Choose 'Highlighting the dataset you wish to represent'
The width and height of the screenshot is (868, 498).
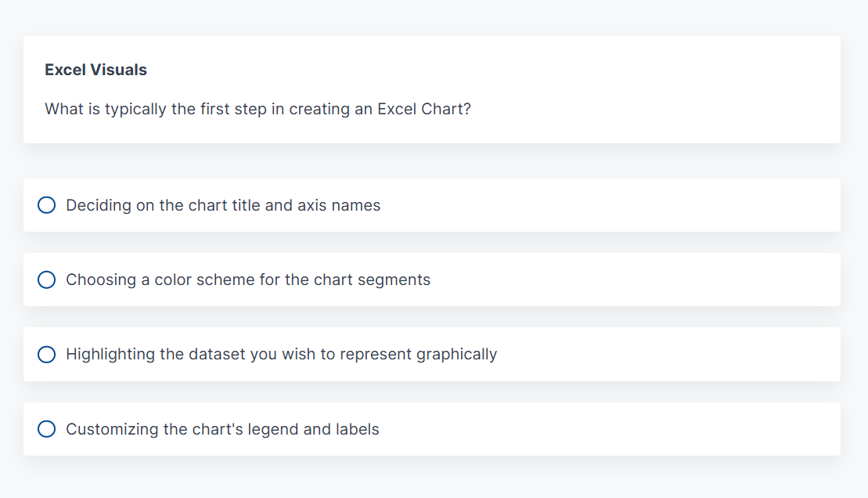click(282, 354)
